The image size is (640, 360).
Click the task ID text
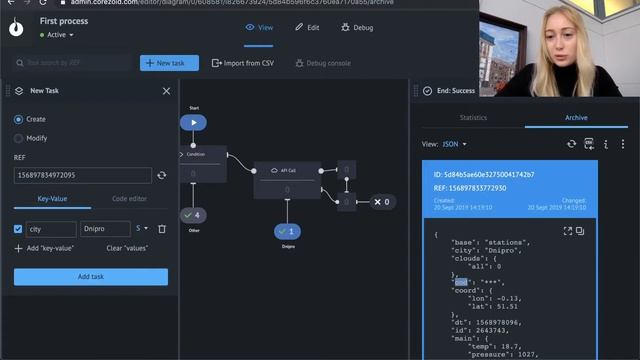(484, 175)
